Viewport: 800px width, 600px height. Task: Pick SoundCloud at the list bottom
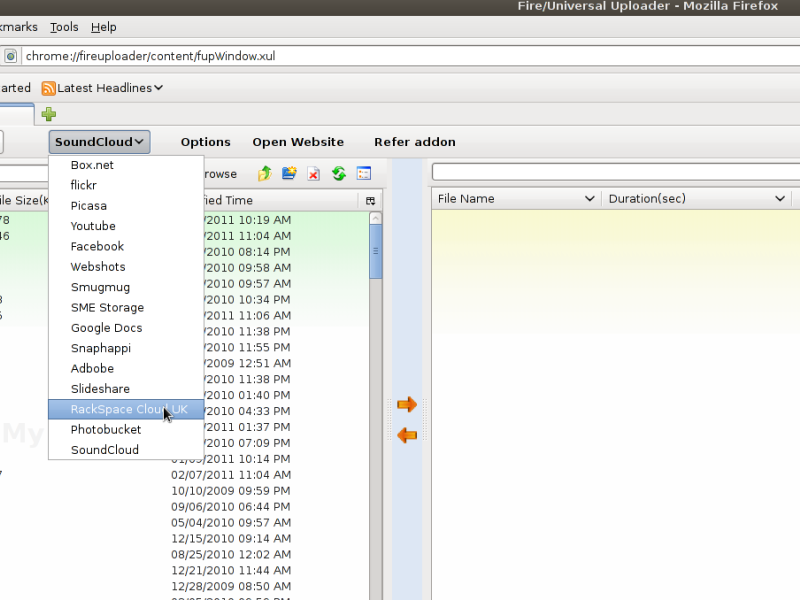point(126,449)
